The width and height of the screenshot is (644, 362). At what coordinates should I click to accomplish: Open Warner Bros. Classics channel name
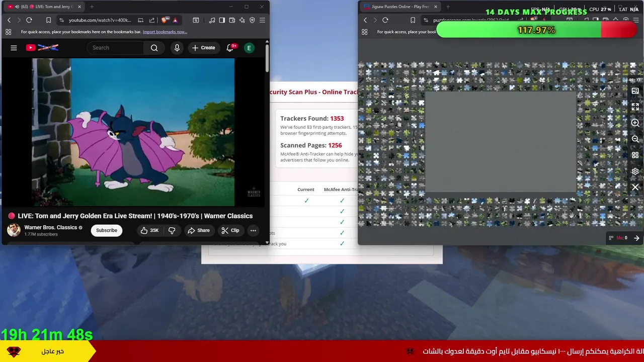[51, 227]
